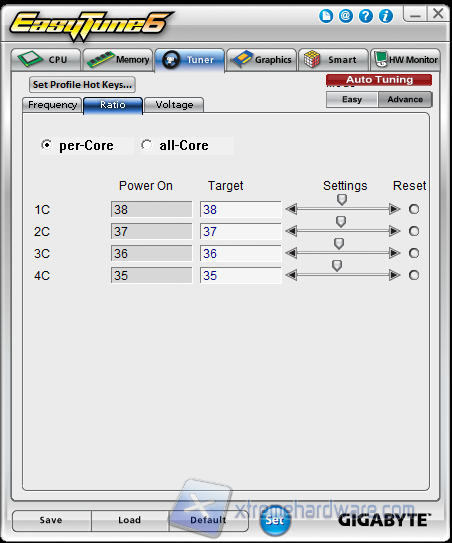Open the Smart tab with cube icon
The image size is (452, 543).
pos(333,60)
